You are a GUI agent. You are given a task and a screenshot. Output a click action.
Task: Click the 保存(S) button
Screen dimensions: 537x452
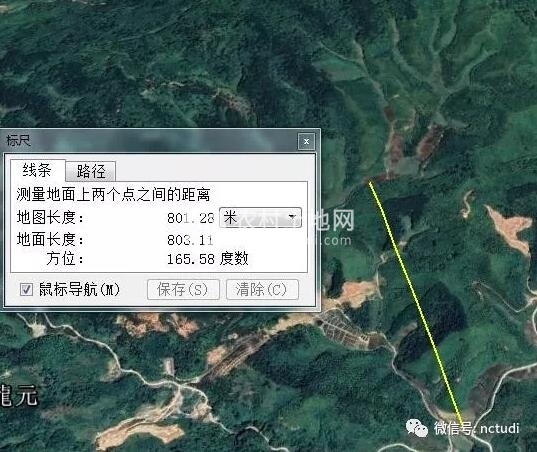(x=183, y=290)
